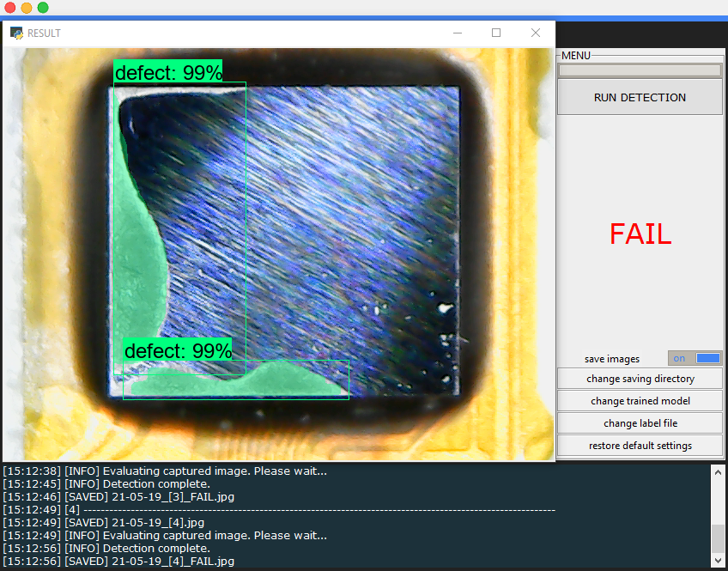Click the 15:12:49 evaluating captured image log line
This screenshot has width=728, height=571.
coord(165,535)
